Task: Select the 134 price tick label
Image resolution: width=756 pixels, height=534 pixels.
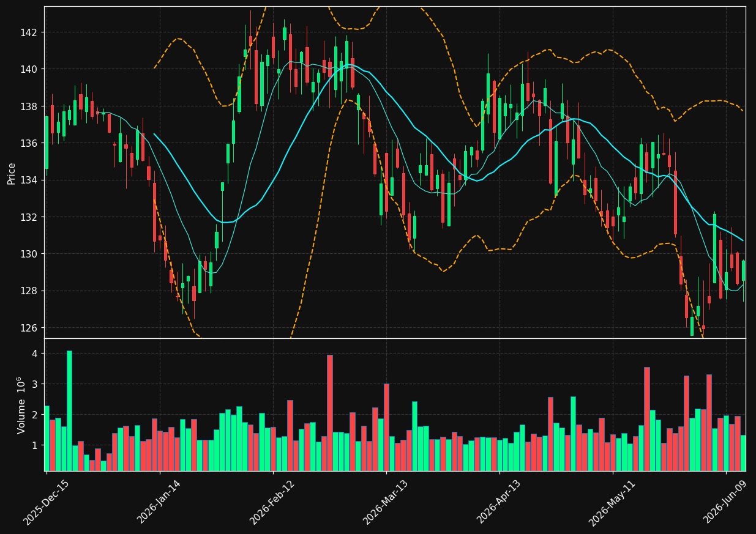Action: [x=28, y=180]
